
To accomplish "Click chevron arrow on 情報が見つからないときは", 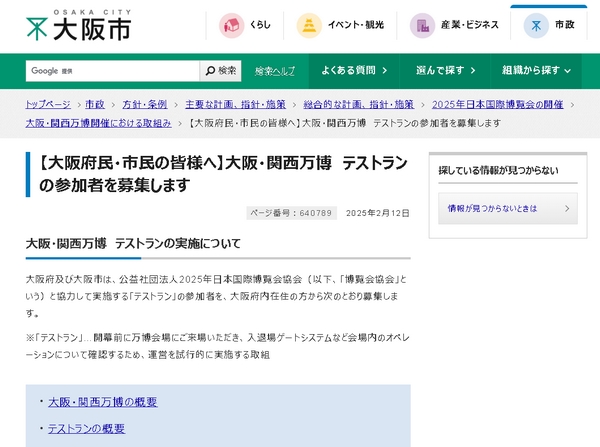I will [x=567, y=209].
